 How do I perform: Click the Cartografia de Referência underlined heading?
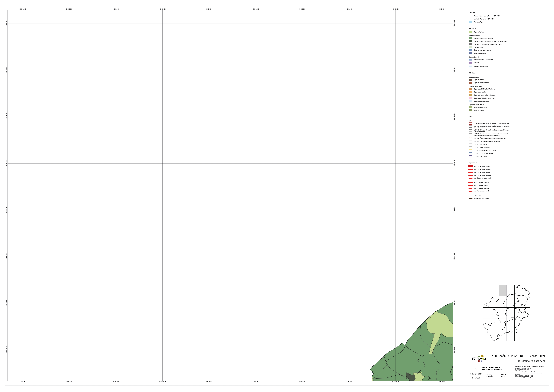coord(529,366)
